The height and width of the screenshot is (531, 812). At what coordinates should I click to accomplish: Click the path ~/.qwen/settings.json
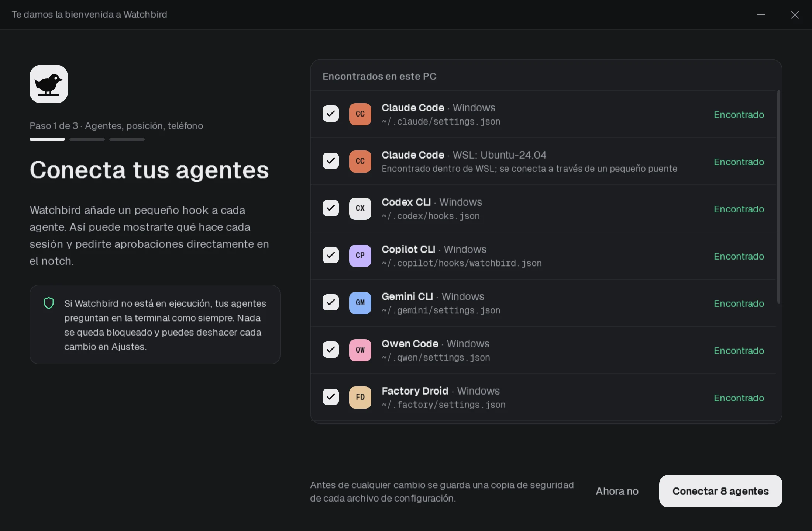pyautogui.click(x=436, y=358)
